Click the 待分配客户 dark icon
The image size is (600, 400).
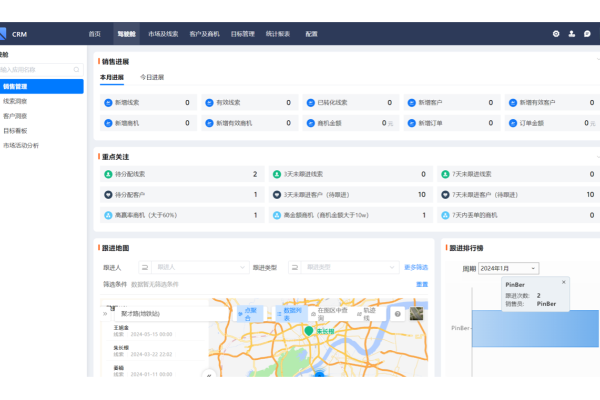point(108,195)
